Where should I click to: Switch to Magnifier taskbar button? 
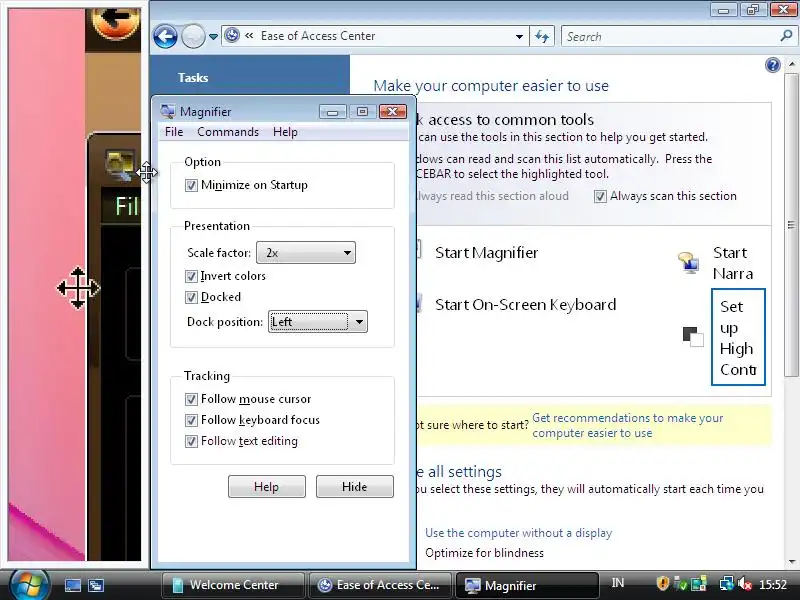coord(527,585)
